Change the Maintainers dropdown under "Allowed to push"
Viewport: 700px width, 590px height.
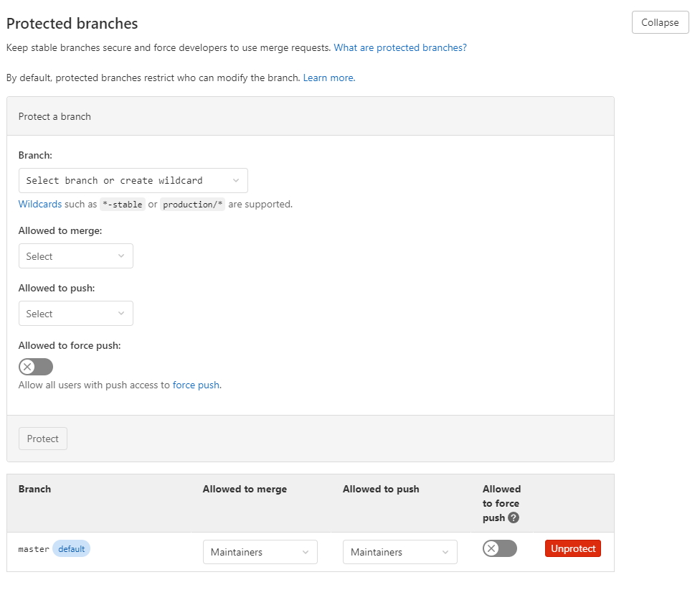tap(399, 551)
